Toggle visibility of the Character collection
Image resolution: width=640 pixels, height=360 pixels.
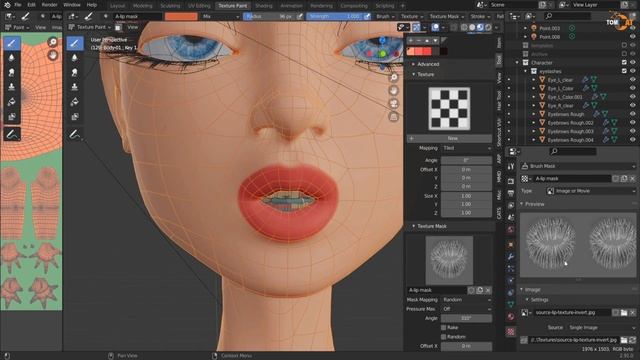click(633, 62)
